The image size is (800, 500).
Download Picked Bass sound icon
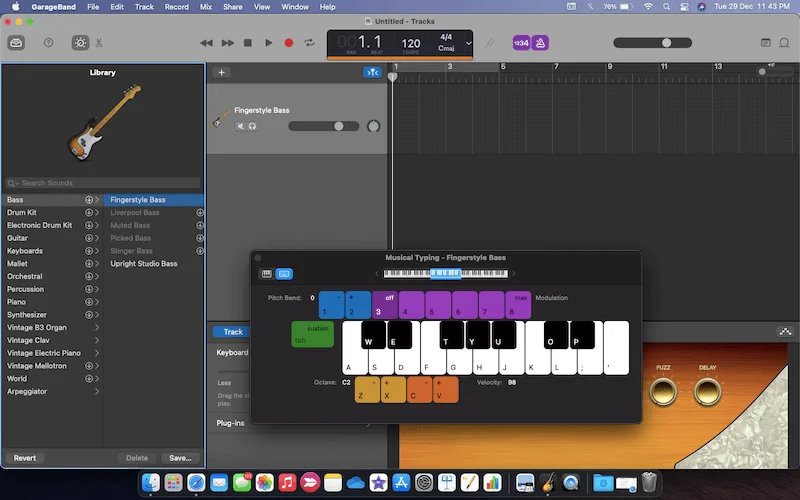click(199, 238)
